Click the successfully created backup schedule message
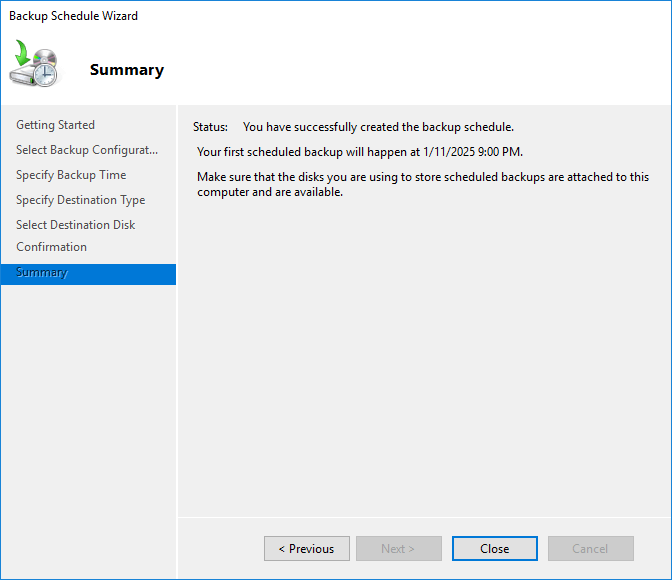The image size is (672, 580). [x=378, y=127]
